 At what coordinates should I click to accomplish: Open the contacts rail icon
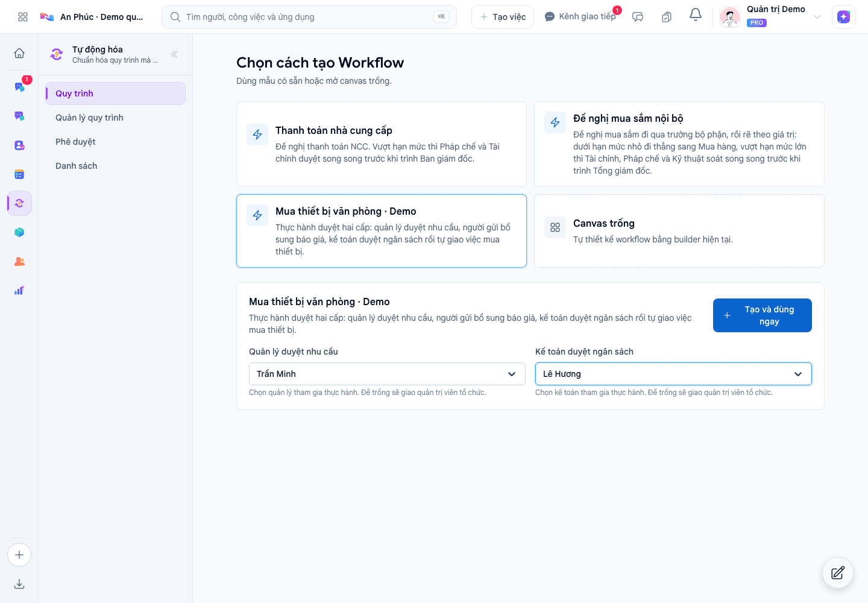tap(19, 145)
